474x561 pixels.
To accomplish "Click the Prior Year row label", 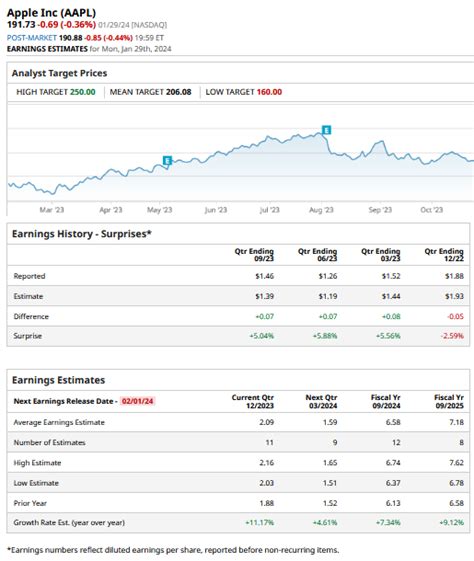I will click(x=30, y=503).
